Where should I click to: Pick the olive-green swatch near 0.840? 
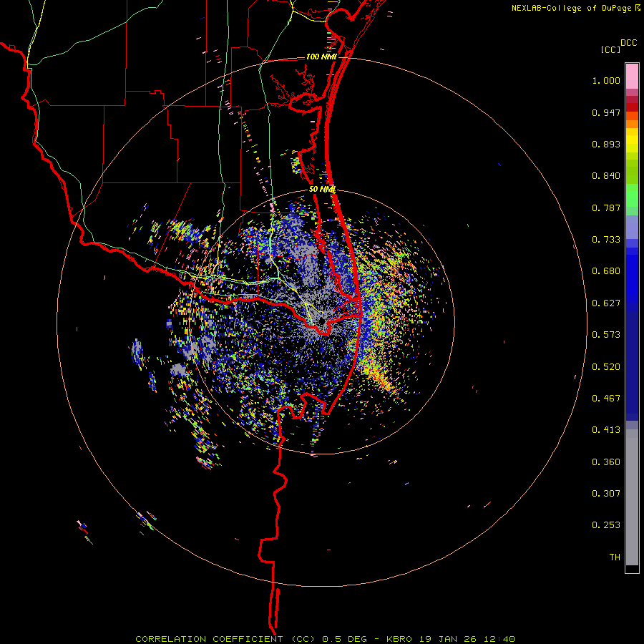(x=632, y=172)
